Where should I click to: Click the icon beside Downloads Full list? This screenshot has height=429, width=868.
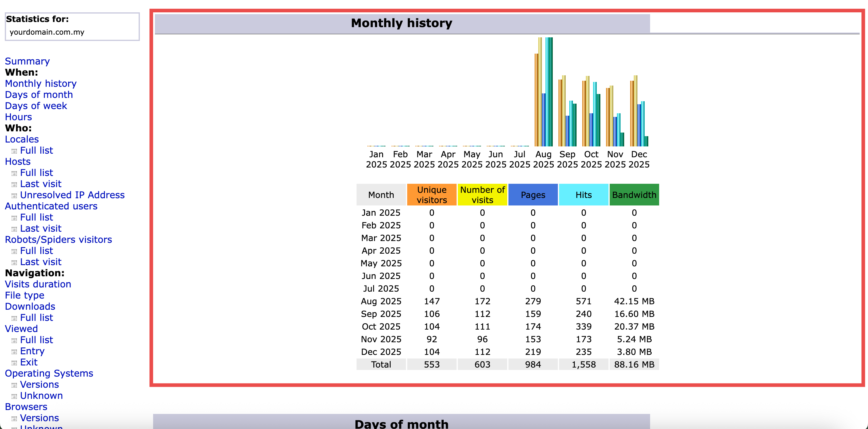tap(14, 318)
